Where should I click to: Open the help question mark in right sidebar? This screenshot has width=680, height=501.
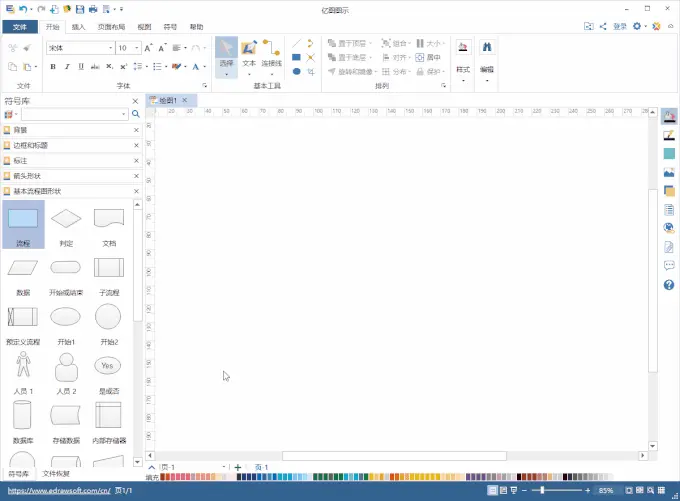pyautogui.click(x=669, y=285)
